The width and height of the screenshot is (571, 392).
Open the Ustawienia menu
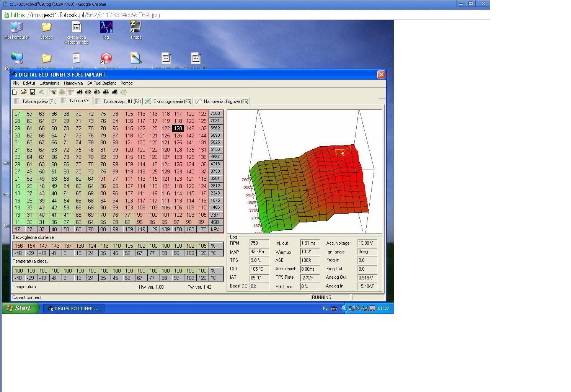(49, 83)
